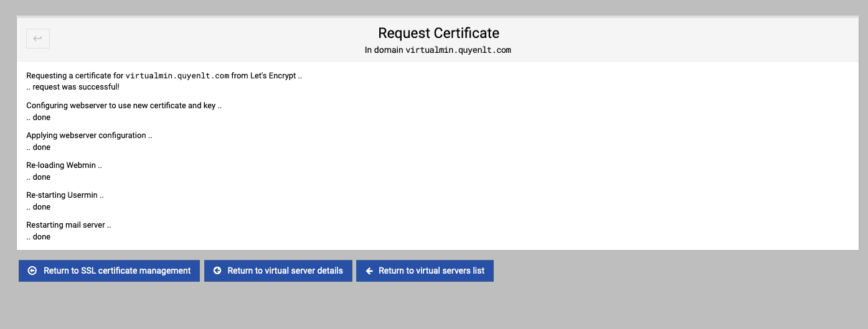Return to SSL certificate management
Viewport: 868px width, 329px height.
(116, 271)
